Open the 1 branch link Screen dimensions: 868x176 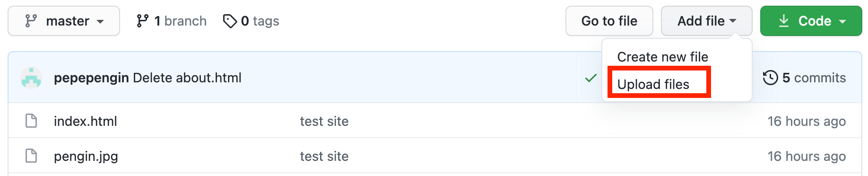click(x=172, y=21)
